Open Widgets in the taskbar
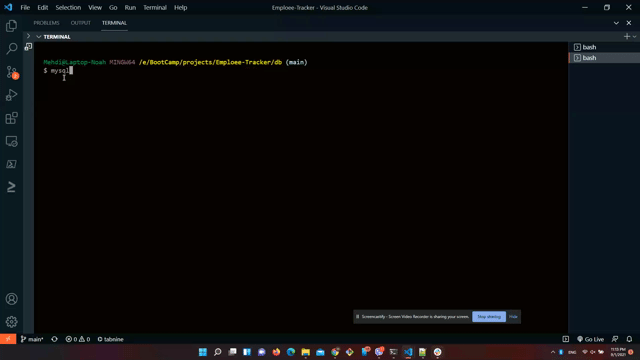The image size is (640, 360). [247, 352]
